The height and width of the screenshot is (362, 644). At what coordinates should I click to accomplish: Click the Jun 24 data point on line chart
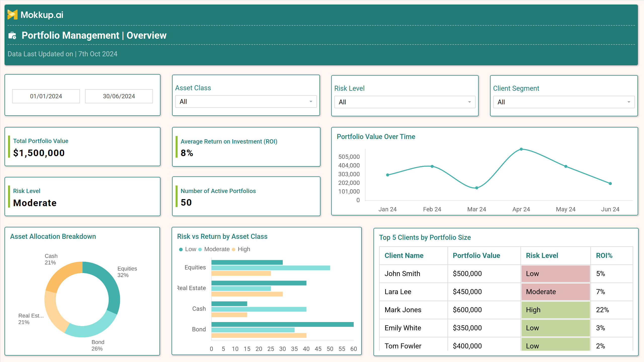(x=610, y=184)
